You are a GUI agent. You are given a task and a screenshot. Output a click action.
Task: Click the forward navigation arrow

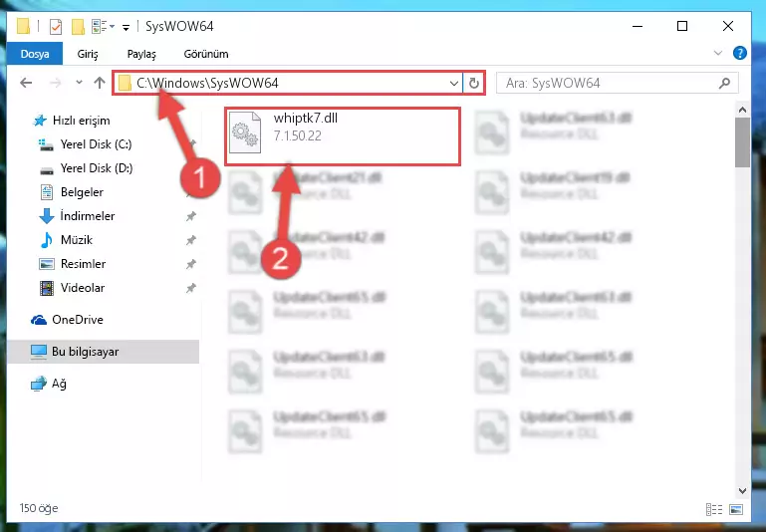pyautogui.click(x=55, y=83)
